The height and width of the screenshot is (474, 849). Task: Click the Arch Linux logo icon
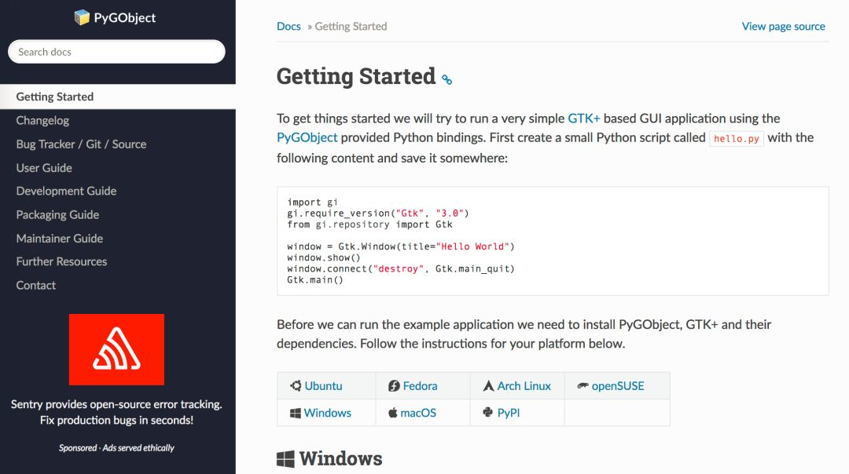488,386
